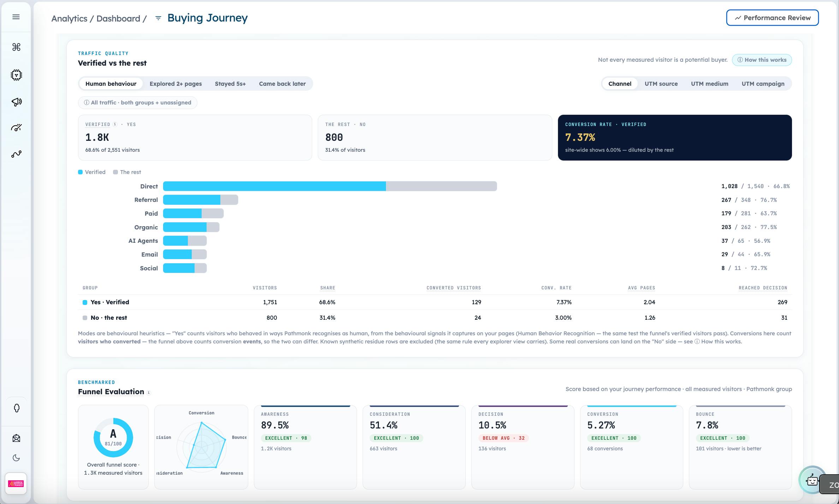Open the journey path curve icon

click(x=16, y=154)
